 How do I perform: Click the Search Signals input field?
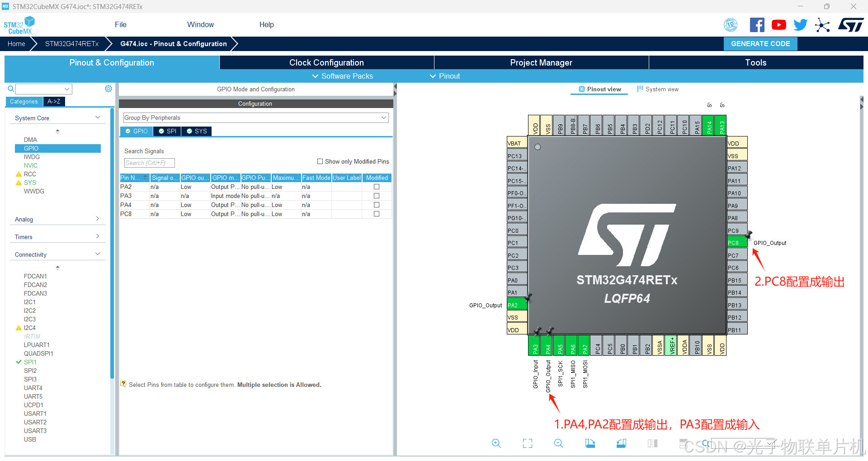click(149, 163)
